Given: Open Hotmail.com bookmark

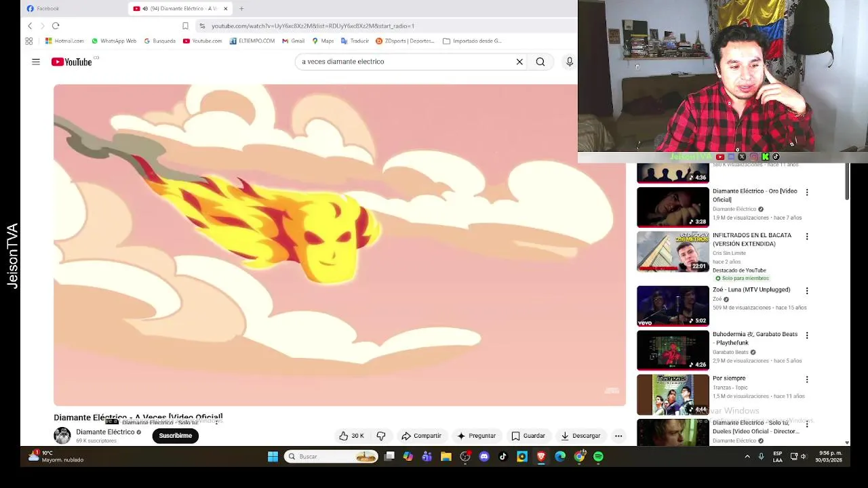Looking at the screenshot, I should [64, 41].
